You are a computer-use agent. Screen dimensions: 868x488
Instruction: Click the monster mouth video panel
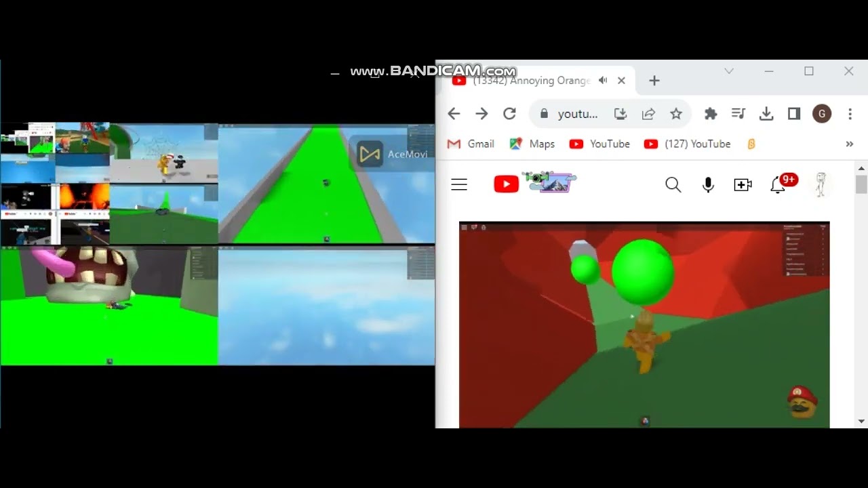pos(109,306)
